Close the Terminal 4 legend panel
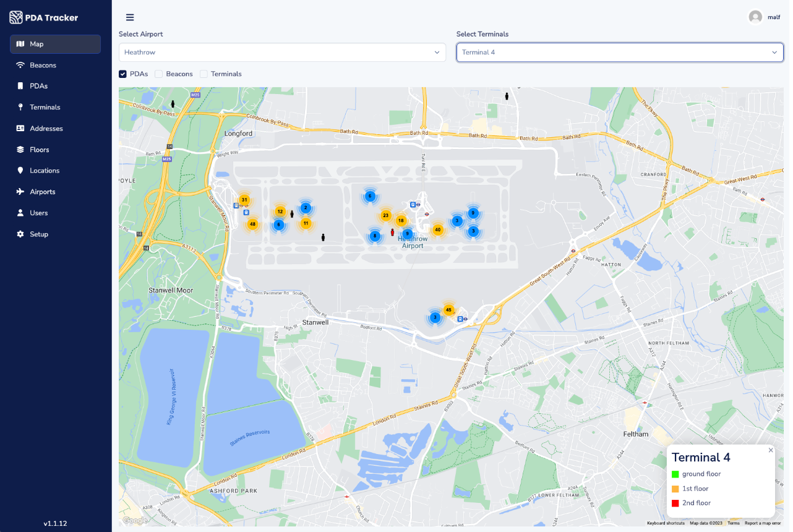 771,450
